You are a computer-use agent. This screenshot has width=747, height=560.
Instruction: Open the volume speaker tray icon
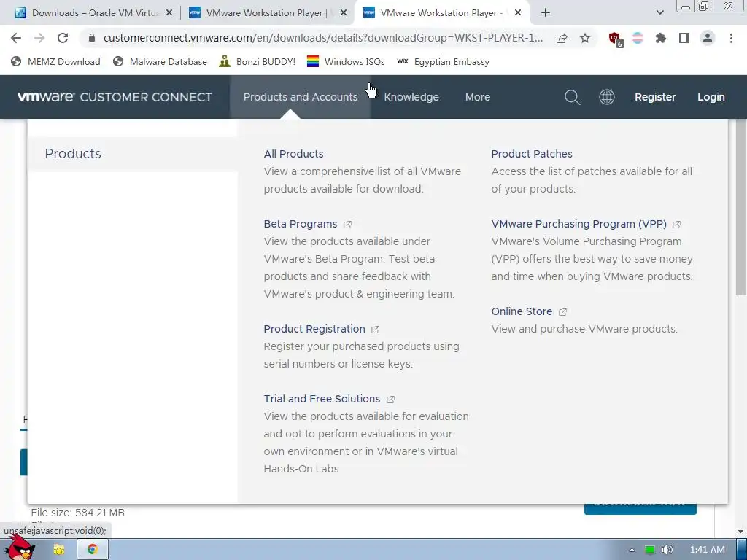(x=667, y=550)
